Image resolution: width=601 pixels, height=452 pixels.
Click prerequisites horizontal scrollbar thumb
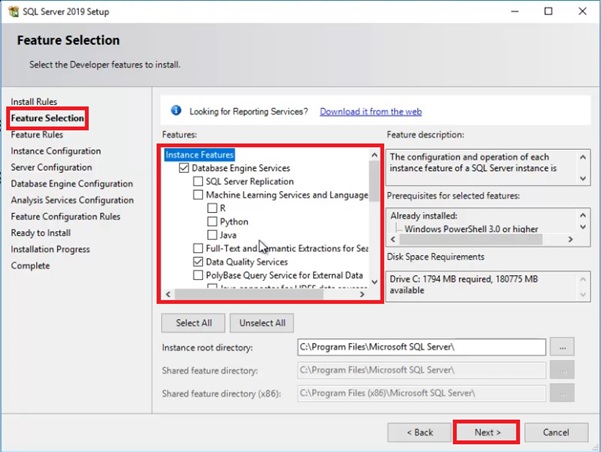pyautogui.click(x=471, y=239)
